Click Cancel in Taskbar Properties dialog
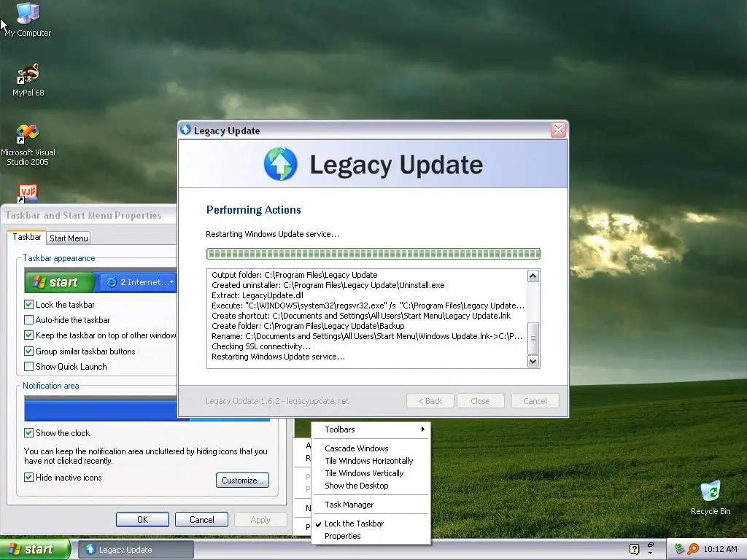747x560 pixels. [x=201, y=519]
